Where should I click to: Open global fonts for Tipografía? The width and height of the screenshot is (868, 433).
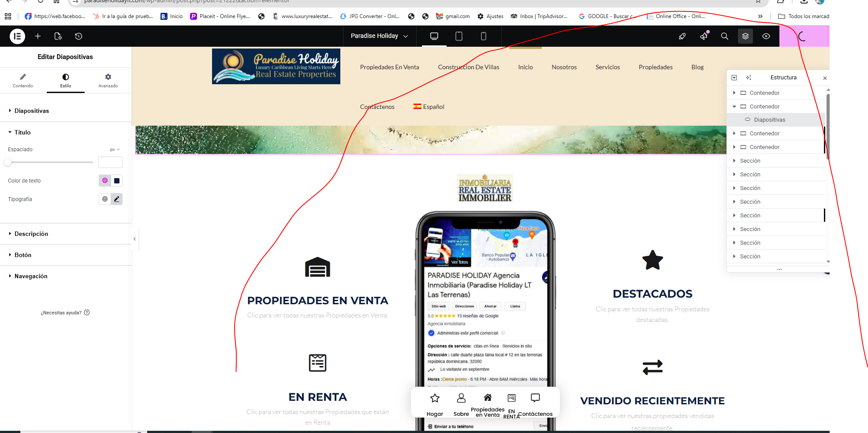pyautogui.click(x=105, y=199)
